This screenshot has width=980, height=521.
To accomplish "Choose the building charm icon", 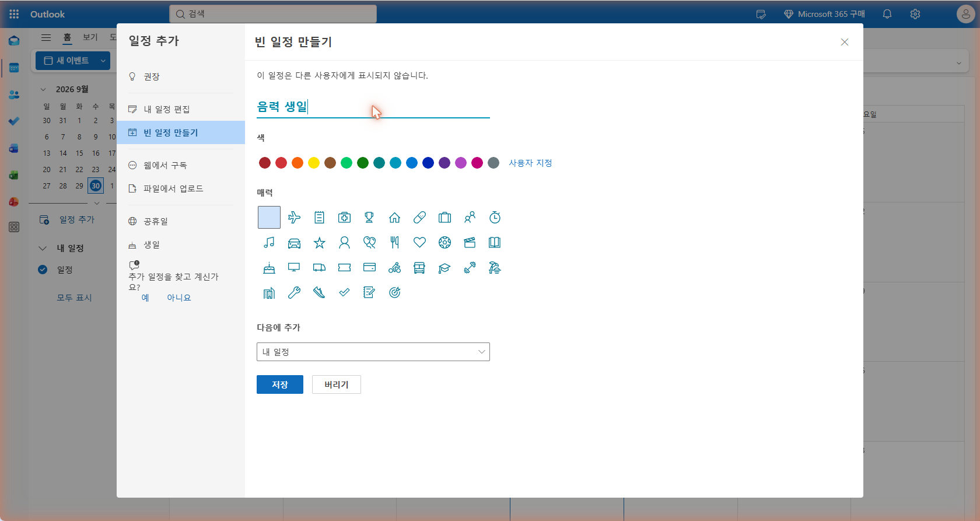I will 269,293.
